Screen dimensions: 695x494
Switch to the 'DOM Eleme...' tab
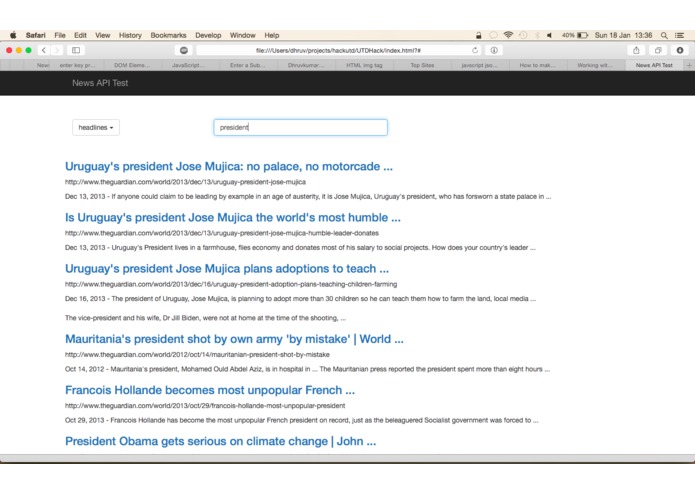click(132, 65)
